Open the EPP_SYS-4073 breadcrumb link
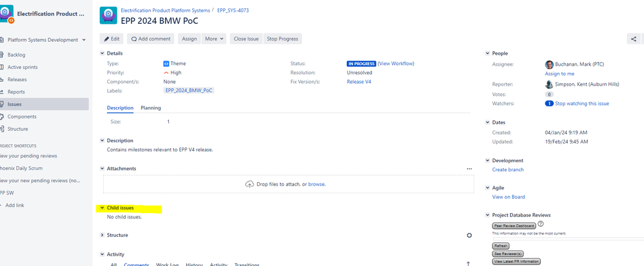 (233, 10)
